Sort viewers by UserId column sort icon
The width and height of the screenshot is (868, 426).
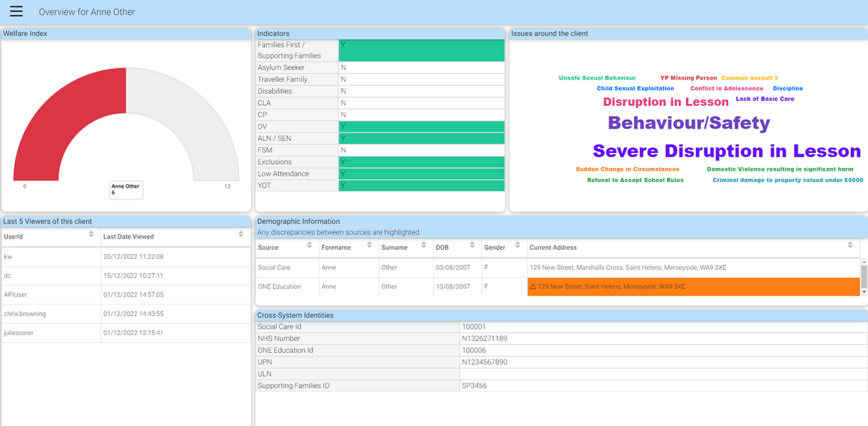pyautogui.click(x=91, y=235)
